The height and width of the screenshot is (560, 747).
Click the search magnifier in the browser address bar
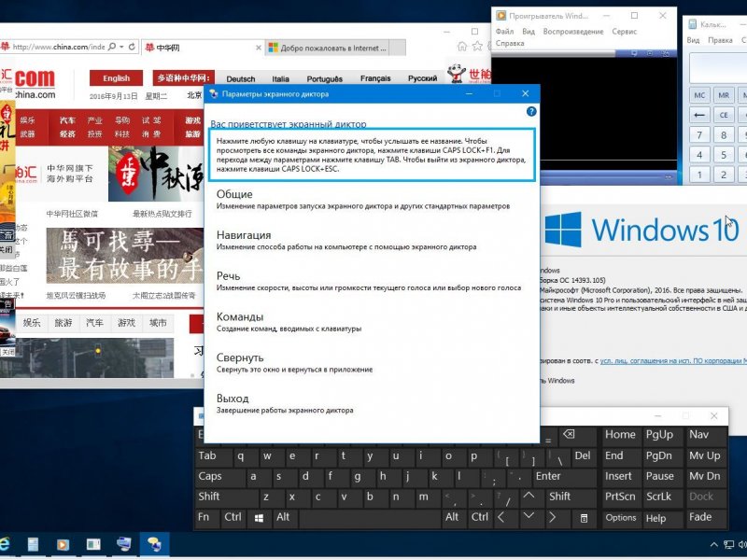(112, 47)
